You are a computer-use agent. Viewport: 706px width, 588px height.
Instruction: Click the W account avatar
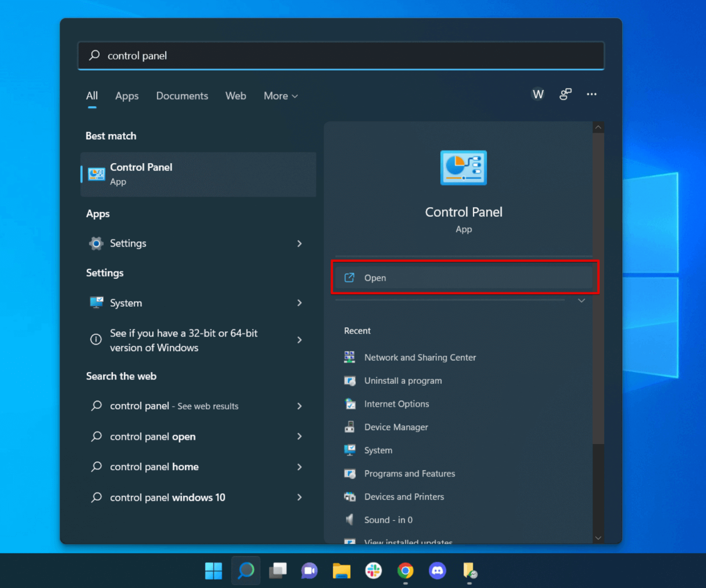click(x=538, y=94)
